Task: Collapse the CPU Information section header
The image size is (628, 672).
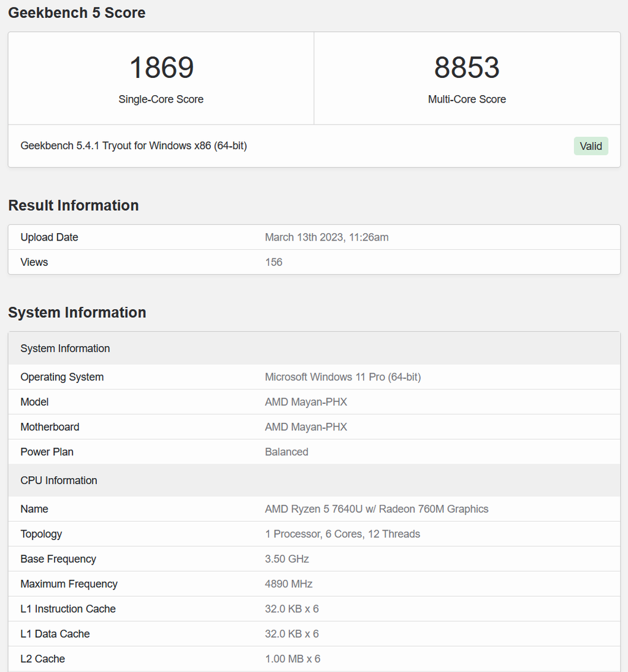Action: click(x=58, y=481)
